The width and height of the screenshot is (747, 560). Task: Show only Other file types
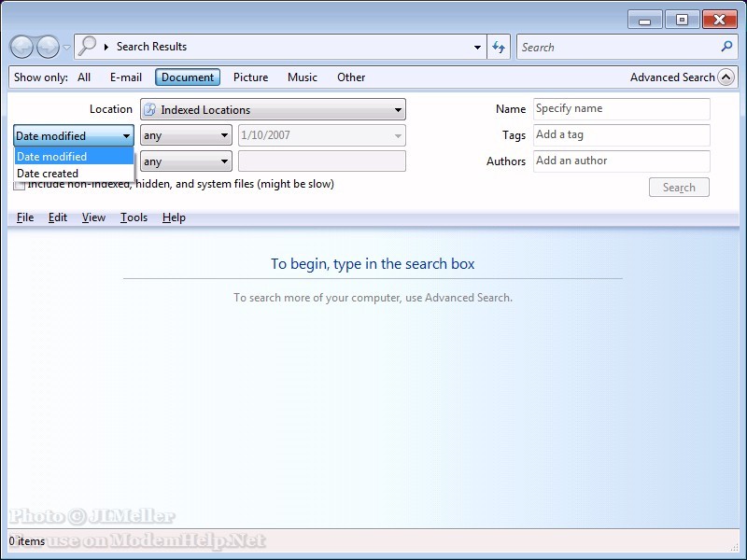tap(351, 77)
